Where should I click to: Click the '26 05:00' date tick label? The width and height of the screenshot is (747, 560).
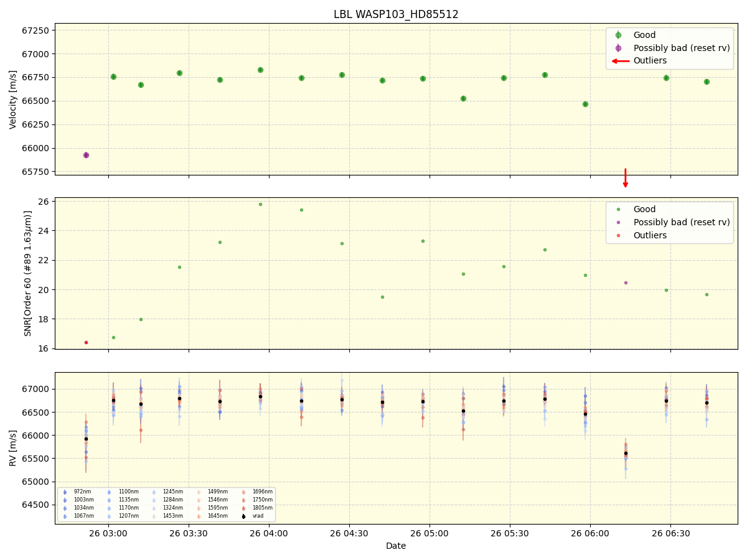click(x=430, y=533)
